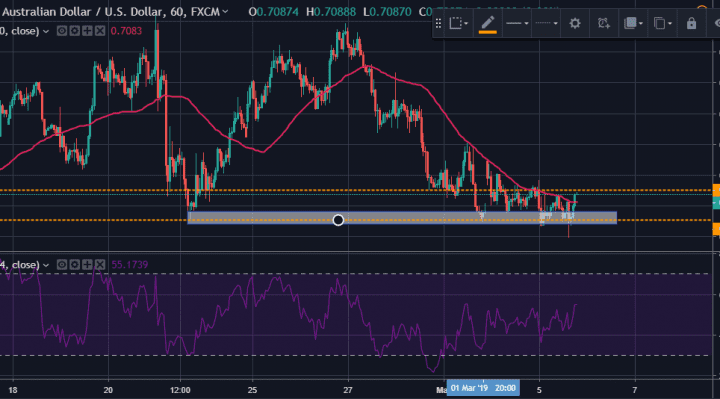Grab the floating toolbar drag handle
The height and width of the screenshot is (399, 720).
point(439,23)
